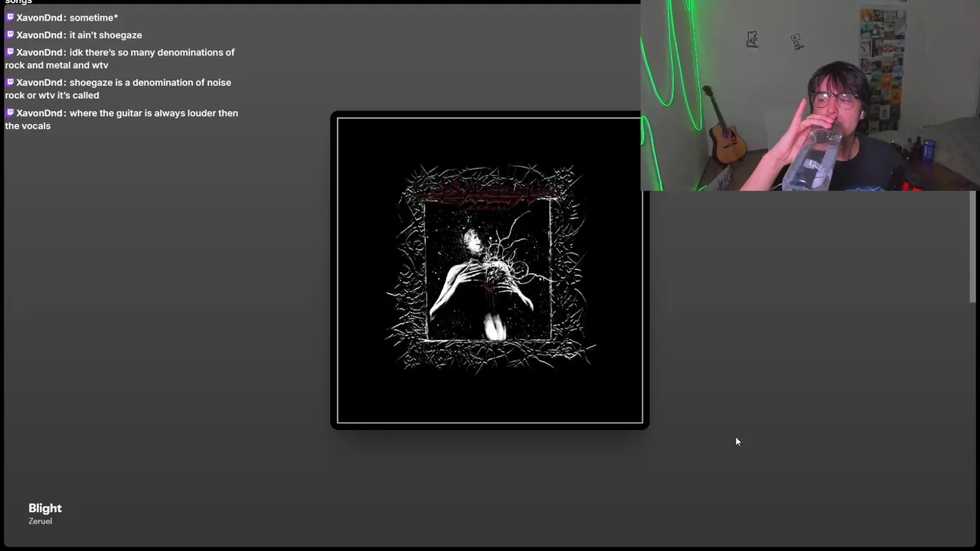The width and height of the screenshot is (980, 551).
Task: Click the song title Blight
Action: coord(45,508)
